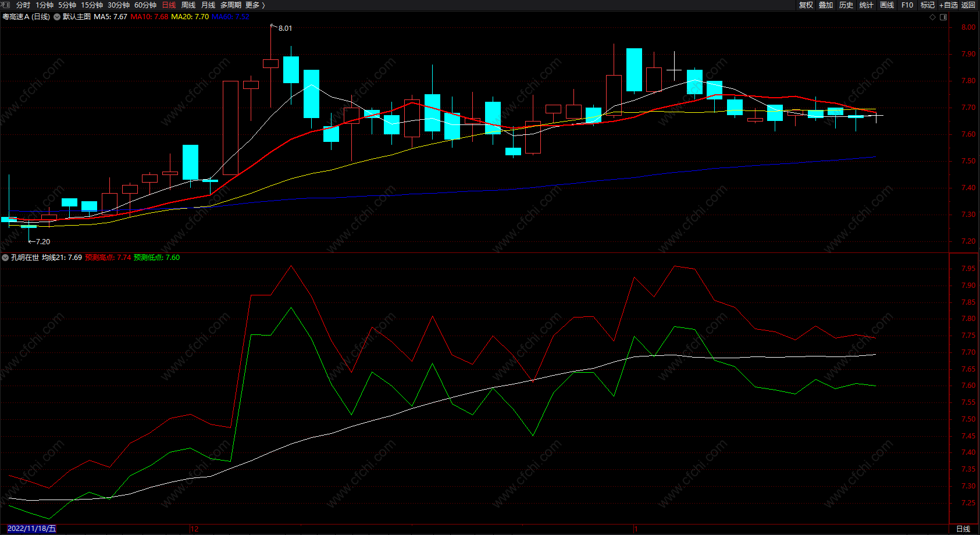Expand the 更多 periods menu
The image size is (980, 535).
tap(255, 5)
